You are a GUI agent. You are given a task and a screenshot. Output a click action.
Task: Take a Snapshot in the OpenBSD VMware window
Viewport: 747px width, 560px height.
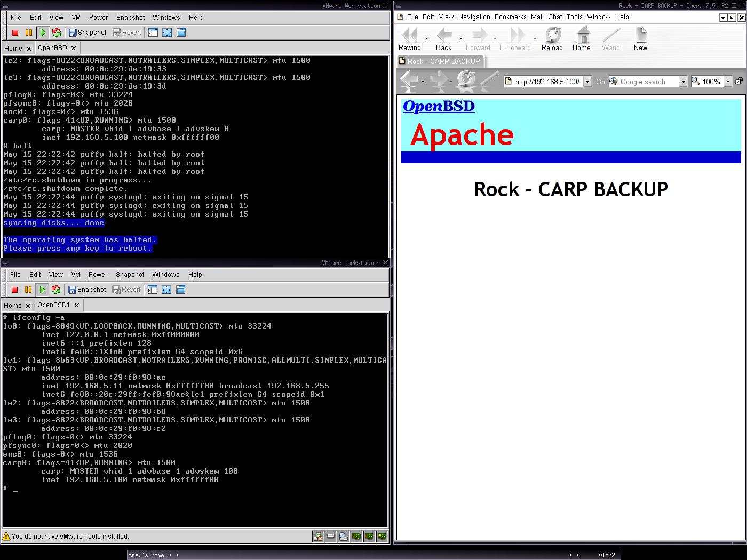[88, 33]
